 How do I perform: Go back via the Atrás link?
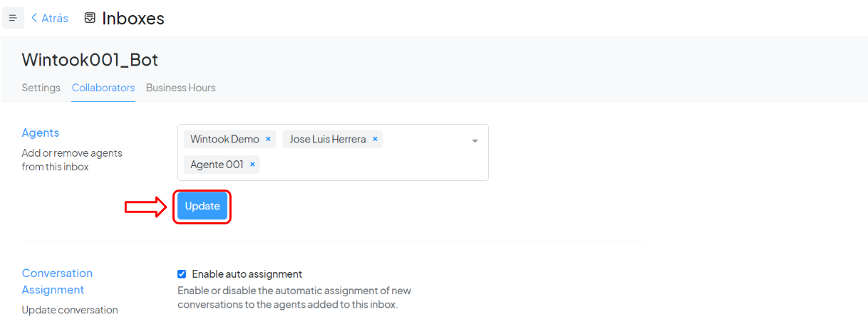tap(50, 19)
